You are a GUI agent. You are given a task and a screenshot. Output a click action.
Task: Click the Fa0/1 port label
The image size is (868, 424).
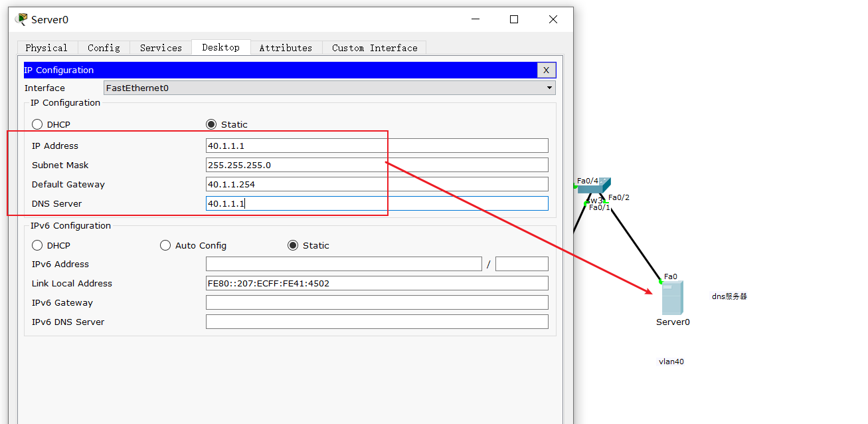tap(599, 207)
